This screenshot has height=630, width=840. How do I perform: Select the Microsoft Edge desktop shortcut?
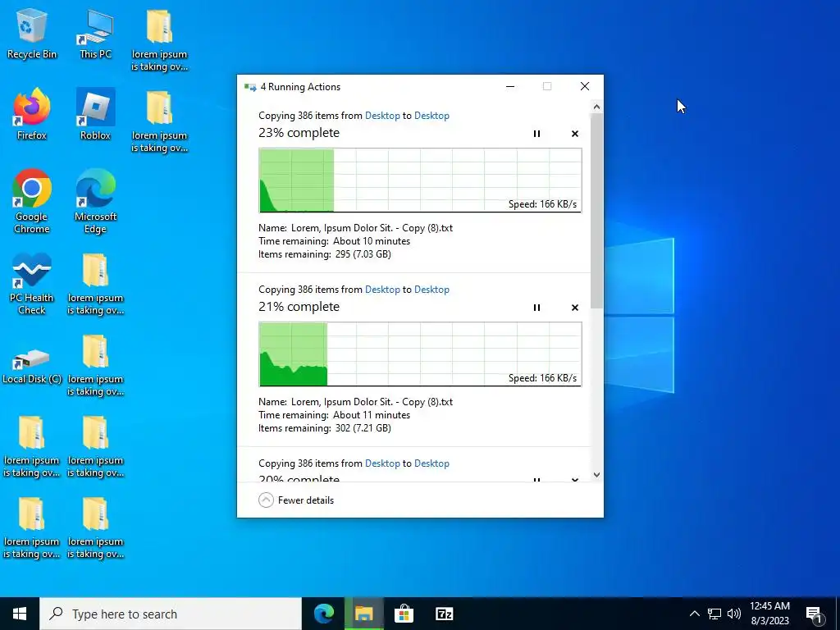pos(95,202)
